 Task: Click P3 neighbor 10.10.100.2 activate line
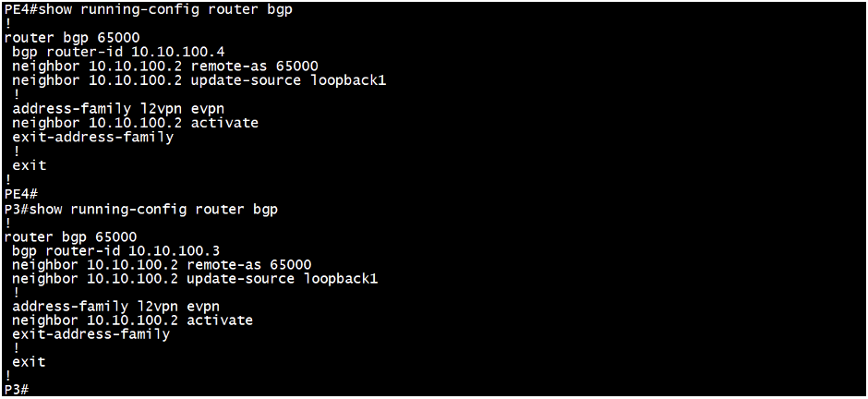tap(132, 320)
